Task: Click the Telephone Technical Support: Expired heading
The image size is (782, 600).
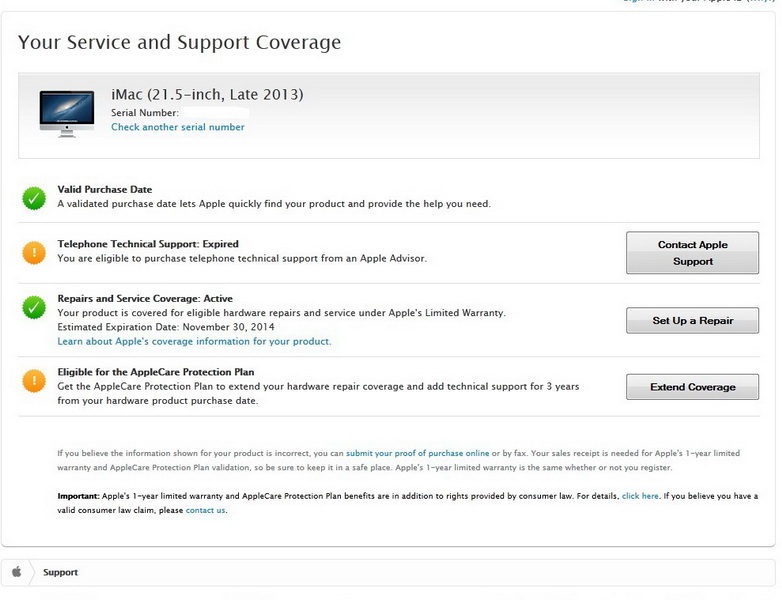Action: click(148, 244)
